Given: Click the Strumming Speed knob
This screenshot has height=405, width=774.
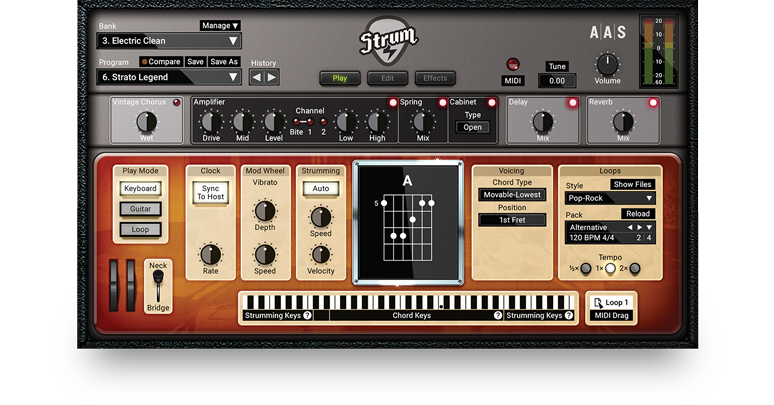Looking at the screenshot, I should [x=320, y=217].
